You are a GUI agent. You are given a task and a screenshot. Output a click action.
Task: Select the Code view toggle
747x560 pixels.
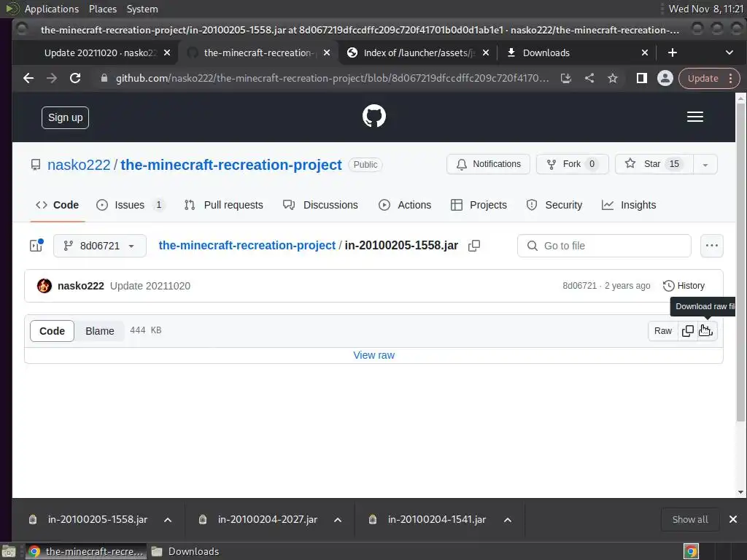(52, 331)
